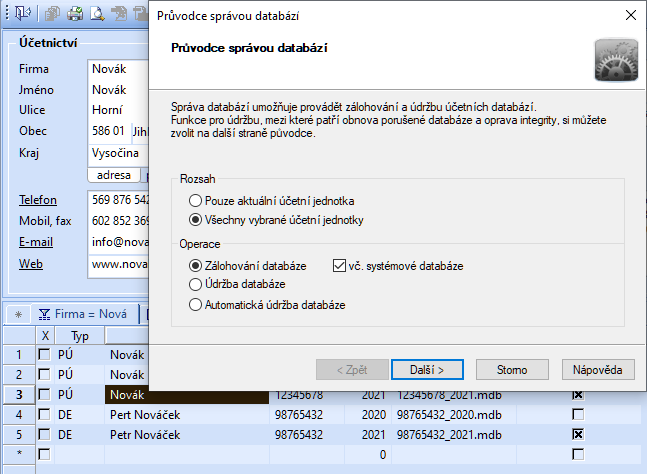
Task: Toggle checkbox at end of 98765432_2021.mdb row
Action: [x=577, y=435]
